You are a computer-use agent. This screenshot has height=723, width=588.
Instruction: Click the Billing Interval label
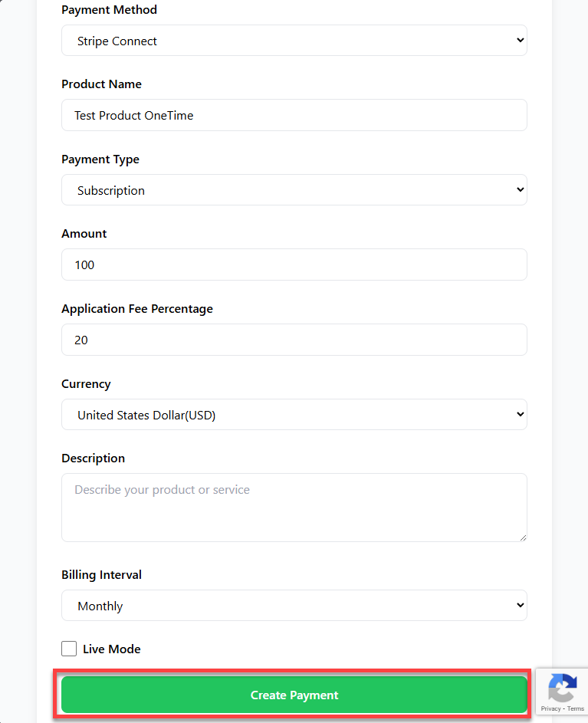tap(101, 575)
